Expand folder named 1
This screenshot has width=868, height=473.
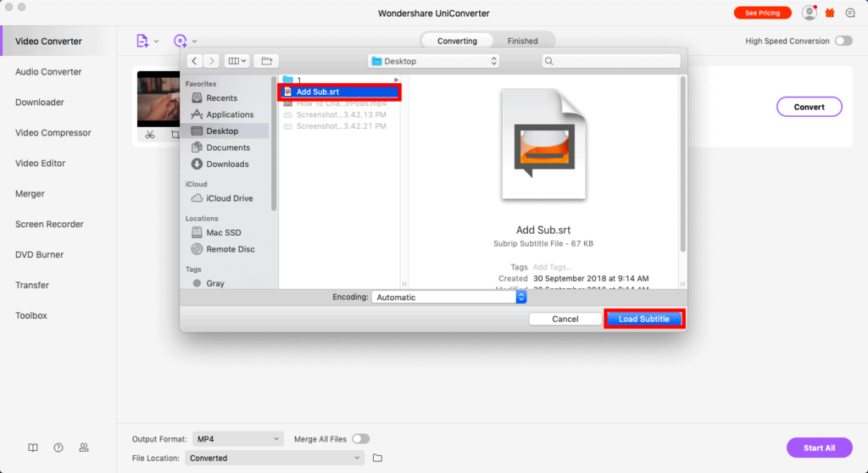point(397,81)
